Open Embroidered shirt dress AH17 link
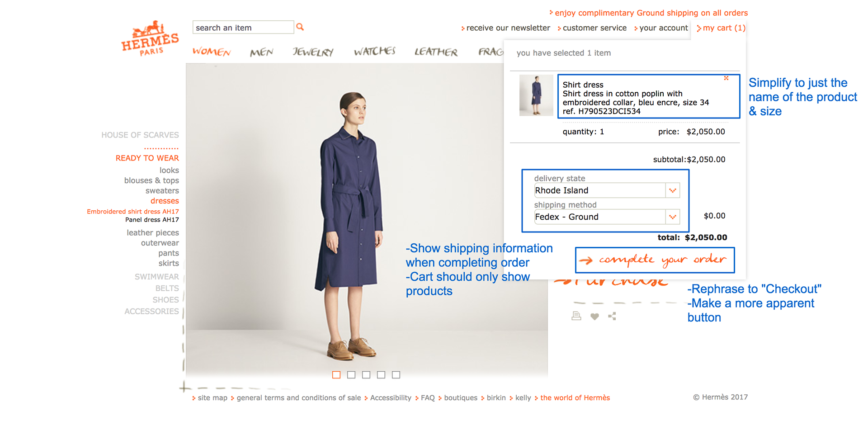 click(133, 211)
